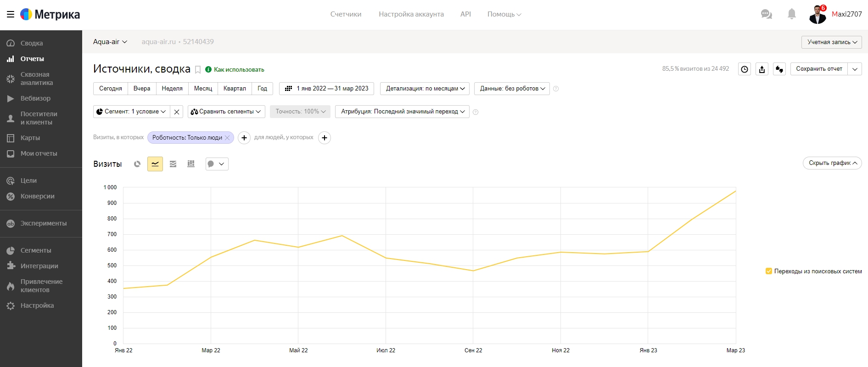Expand the Aqua-air counter selector

tap(110, 42)
